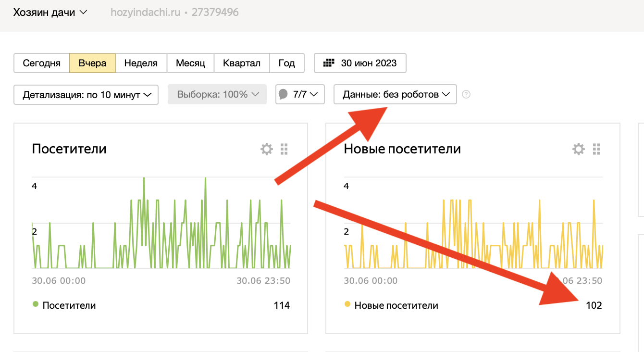Open settings gear of Посетители widget
644x352 pixels.
click(266, 149)
